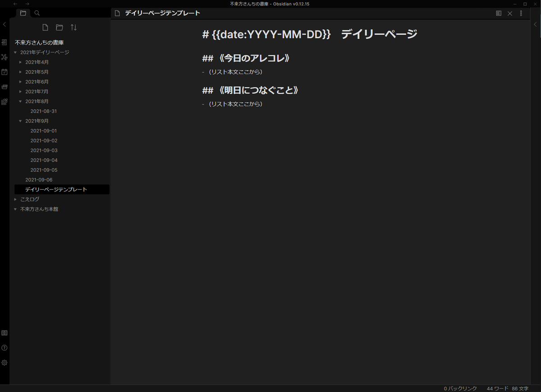Switch to the search tab
Image resolution: width=541 pixels, height=392 pixels.
tap(37, 13)
